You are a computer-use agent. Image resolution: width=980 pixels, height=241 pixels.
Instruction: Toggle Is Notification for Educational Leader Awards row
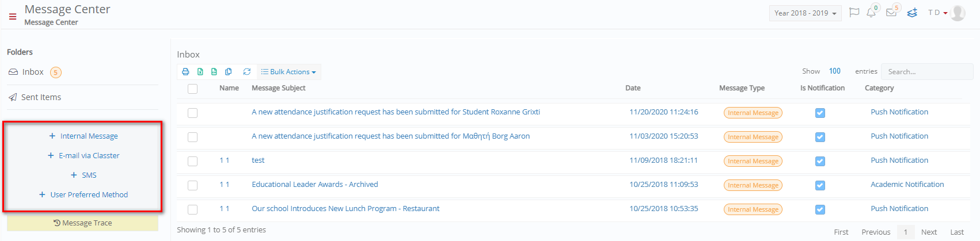[820, 185]
